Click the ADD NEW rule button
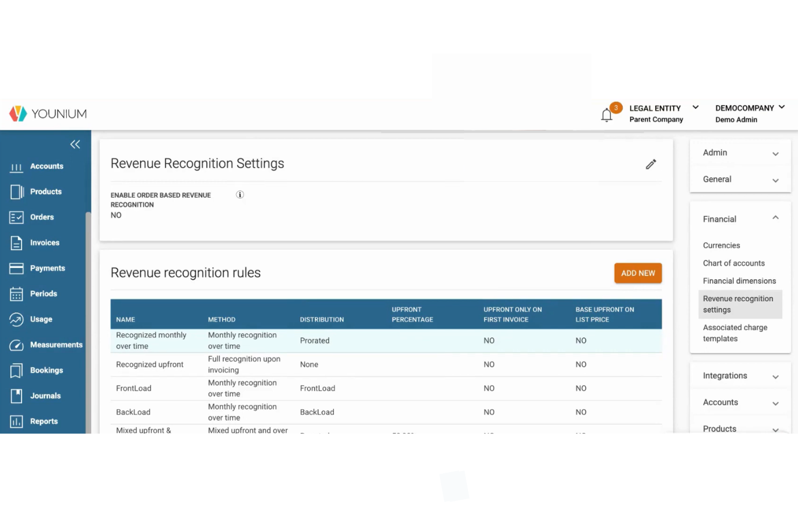Screen dimensions: 798x532 pos(638,273)
